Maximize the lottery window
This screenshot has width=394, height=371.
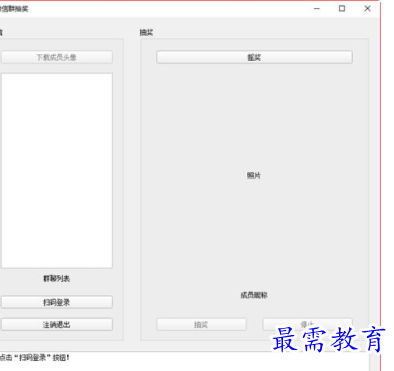(342, 9)
